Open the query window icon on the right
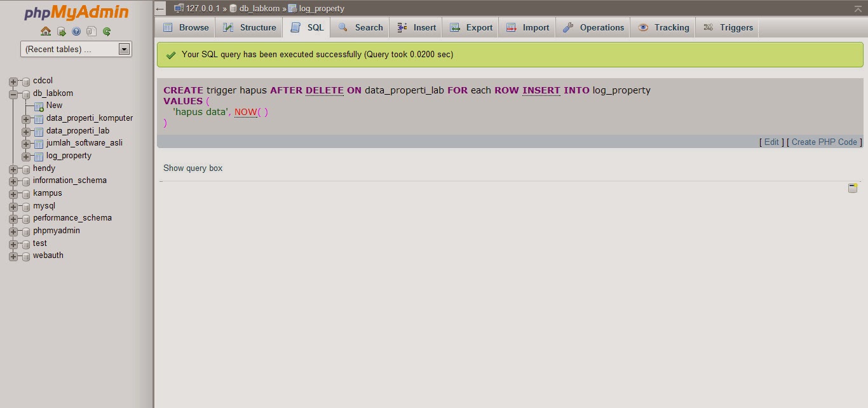Image resolution: width=868 pixels, height=408 pixels. point(852,187)
